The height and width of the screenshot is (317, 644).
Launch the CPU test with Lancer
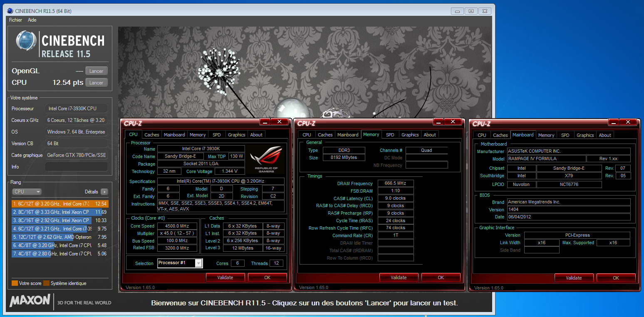[97, 83]
